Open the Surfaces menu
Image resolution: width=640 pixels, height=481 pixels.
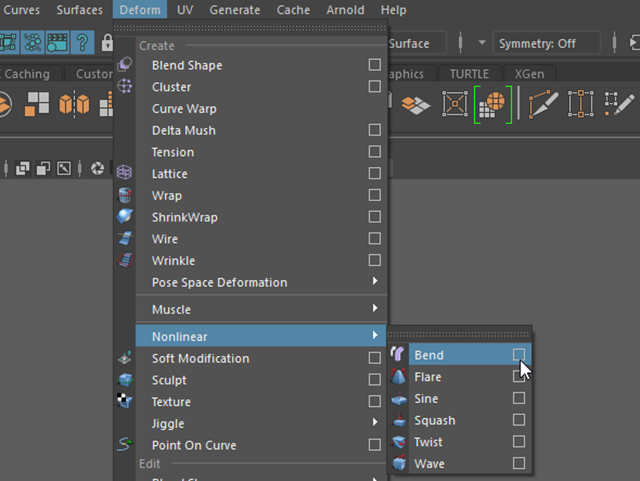click(79, 10)
